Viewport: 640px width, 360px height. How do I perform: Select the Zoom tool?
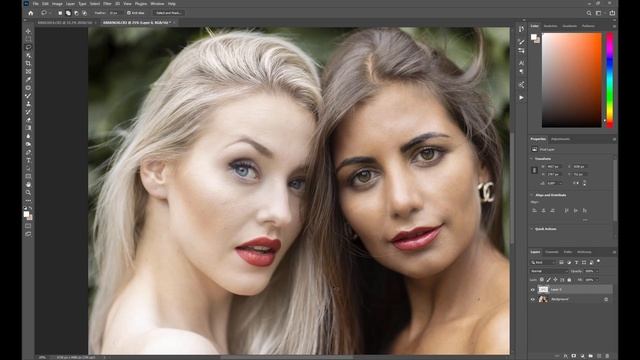(x=28, y=193)
